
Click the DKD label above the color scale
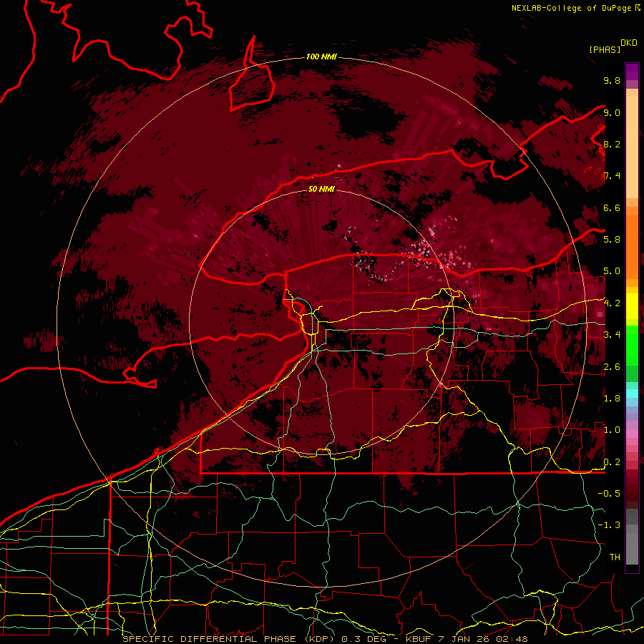click(x=629, y=43)
